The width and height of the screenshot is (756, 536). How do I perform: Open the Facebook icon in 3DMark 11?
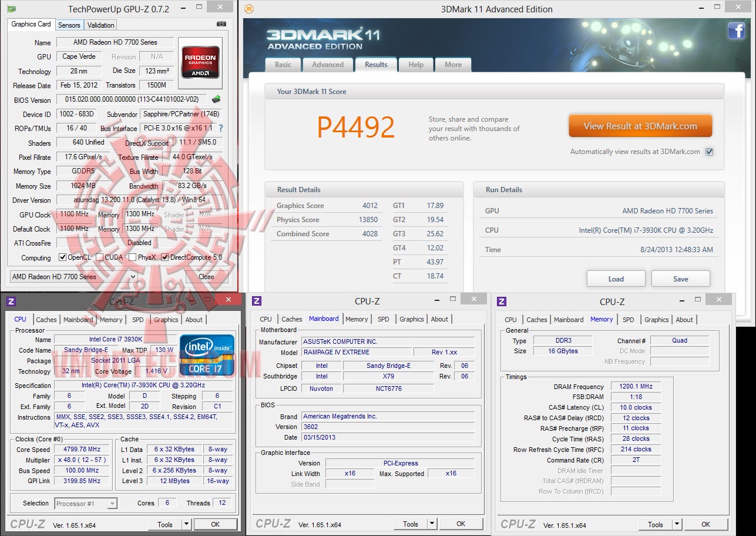click(736, 31)
